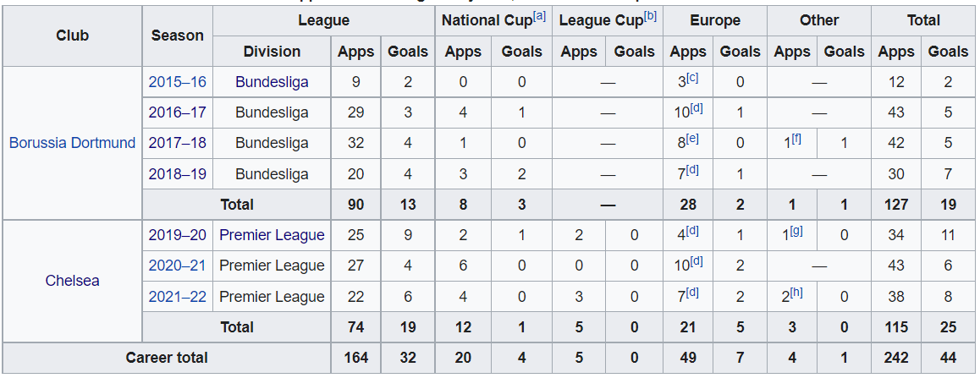Viewport: 980px width, 378px height.
Task: Open the 2016–17 season link
Action: [177, 112]
